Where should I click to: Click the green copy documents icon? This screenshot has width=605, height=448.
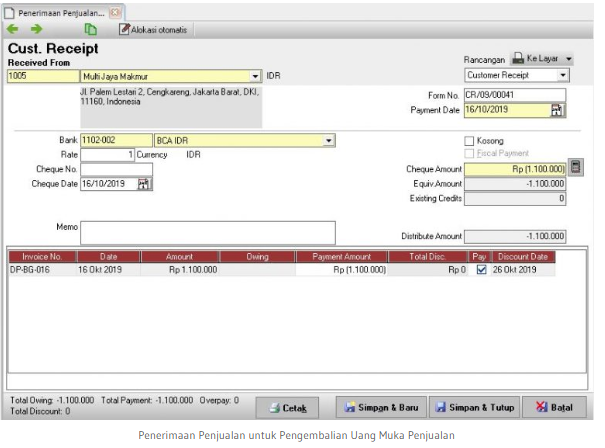point(91,30)
